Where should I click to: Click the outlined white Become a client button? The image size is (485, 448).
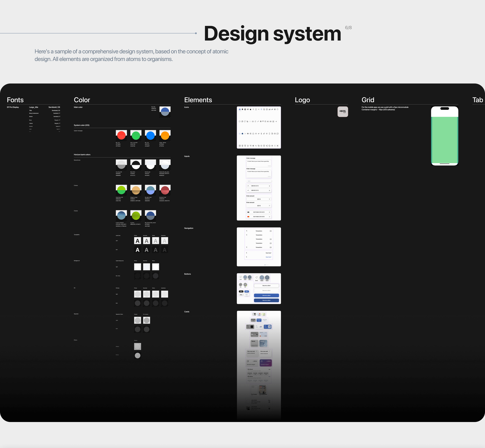[267, 286]
